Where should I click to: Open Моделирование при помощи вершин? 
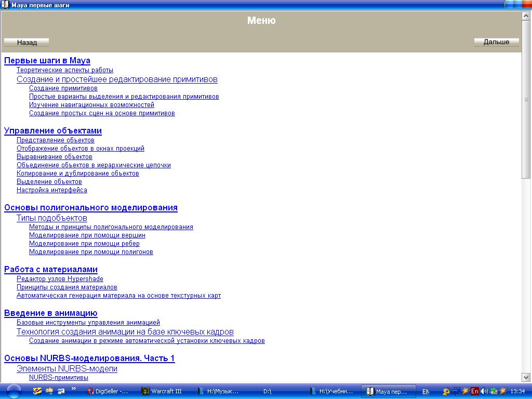(x=87, y=235)
